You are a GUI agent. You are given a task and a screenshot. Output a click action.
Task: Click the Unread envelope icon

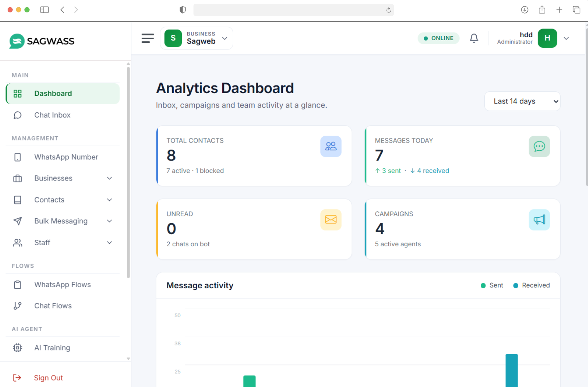(x=331, y=220)
